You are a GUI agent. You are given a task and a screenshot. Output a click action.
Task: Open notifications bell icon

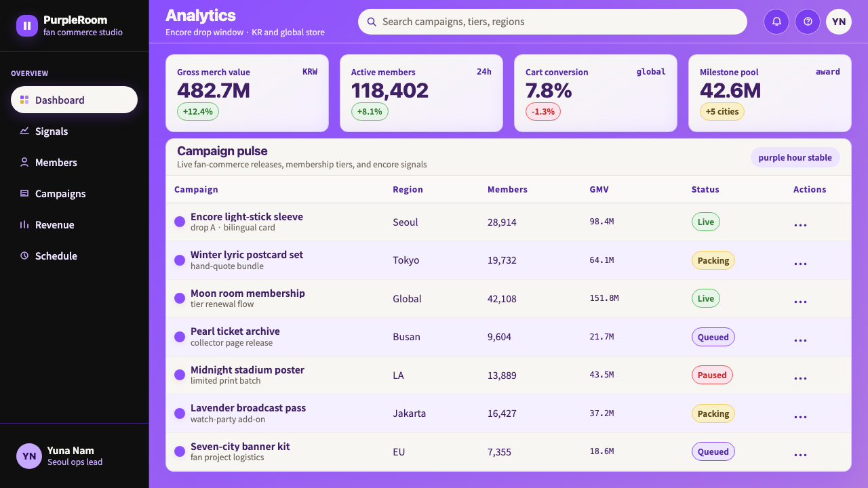(x=776, y=22)
